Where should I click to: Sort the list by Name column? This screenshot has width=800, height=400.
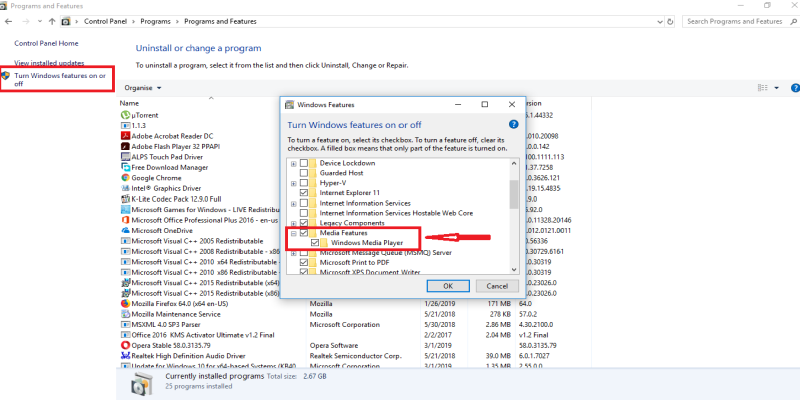129,103
